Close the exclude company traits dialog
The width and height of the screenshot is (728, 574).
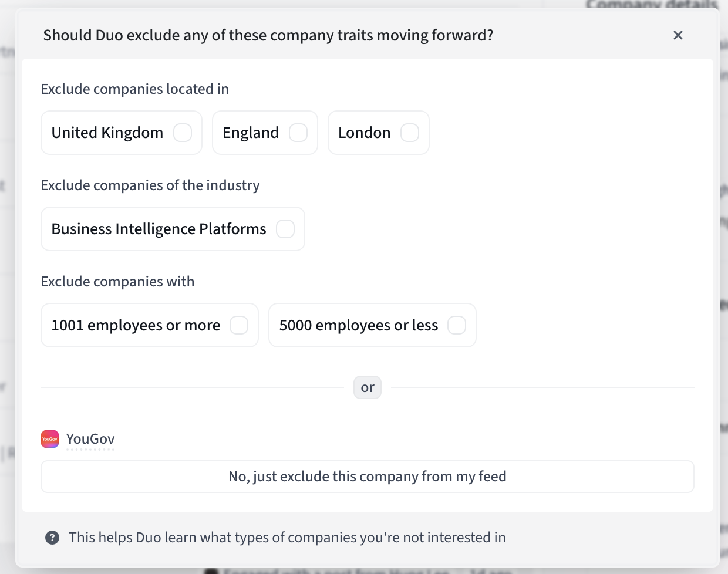(678, 35)
